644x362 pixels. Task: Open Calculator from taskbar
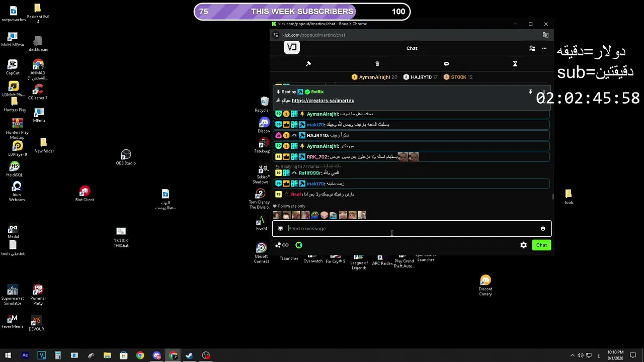[58, 355]
